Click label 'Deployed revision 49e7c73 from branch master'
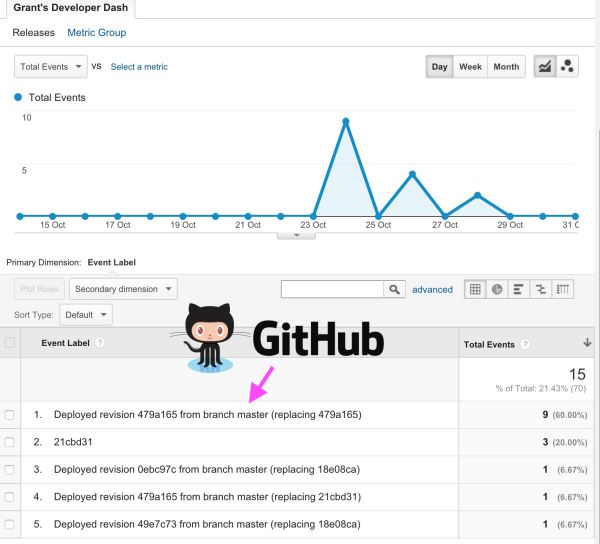 coord(207,524)
